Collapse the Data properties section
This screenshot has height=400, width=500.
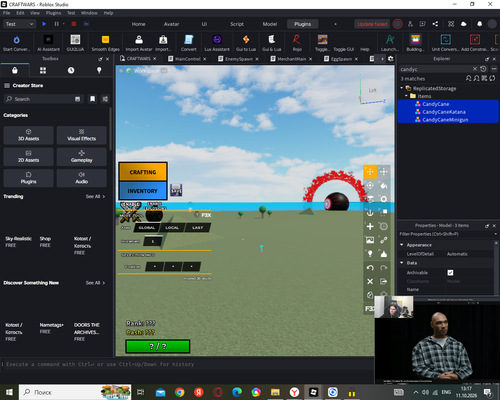402,263
